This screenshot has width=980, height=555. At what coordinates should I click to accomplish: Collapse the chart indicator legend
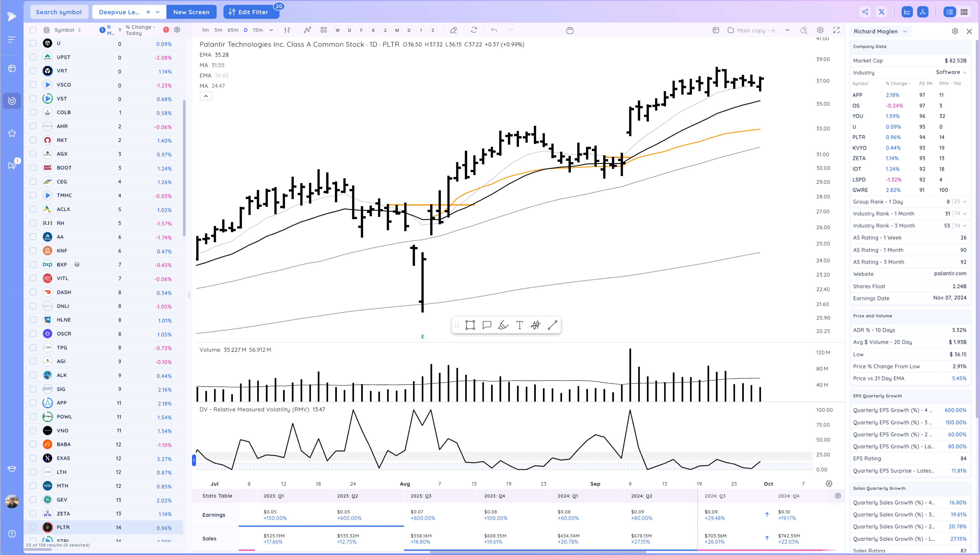click(x=206, y=96)
